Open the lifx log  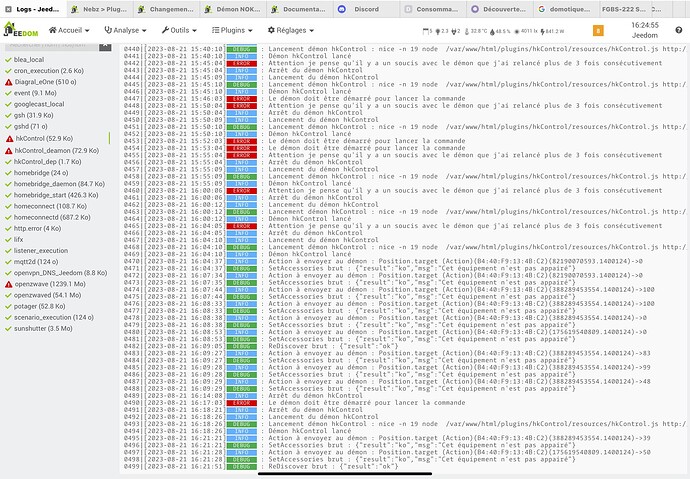point(15,239)
